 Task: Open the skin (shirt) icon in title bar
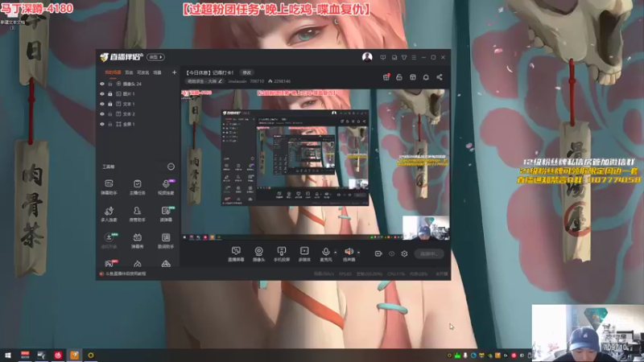click(404, 57)
